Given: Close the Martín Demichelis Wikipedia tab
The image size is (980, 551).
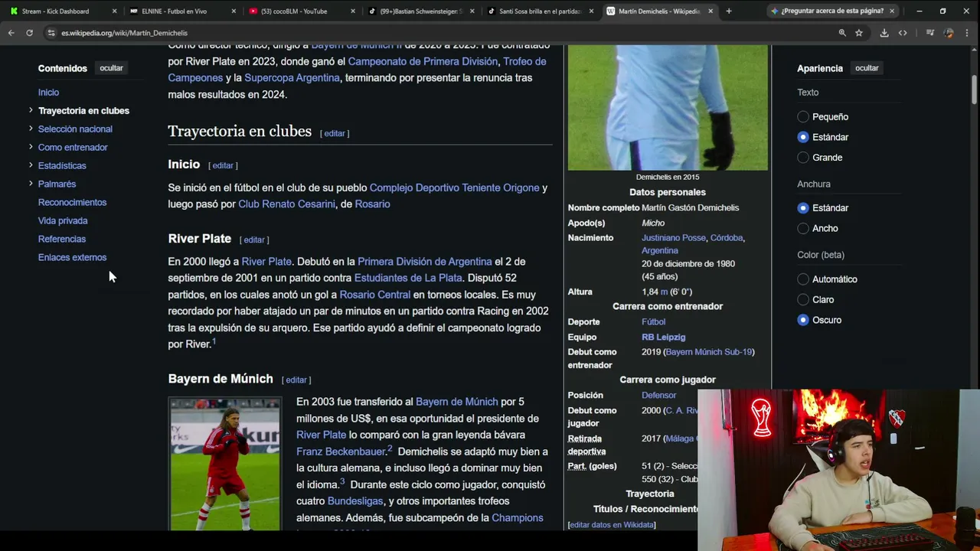Looking at the screenshot, I should [710, 11].
